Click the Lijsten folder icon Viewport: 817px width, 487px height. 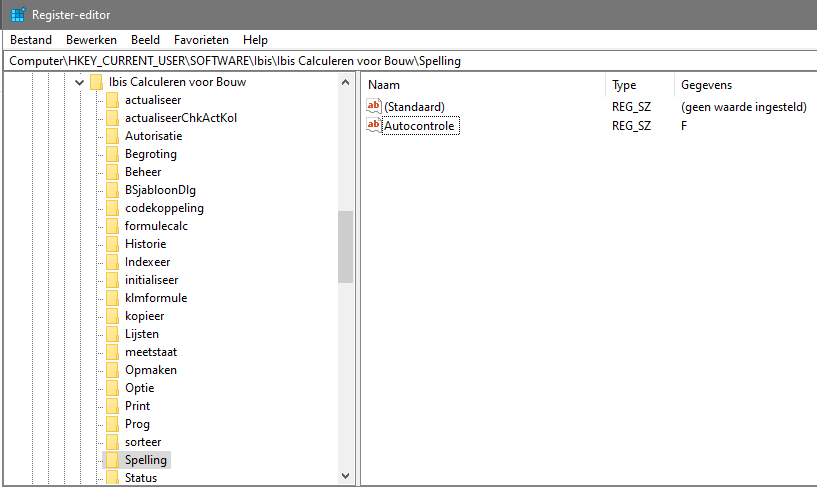coord(113,334)
